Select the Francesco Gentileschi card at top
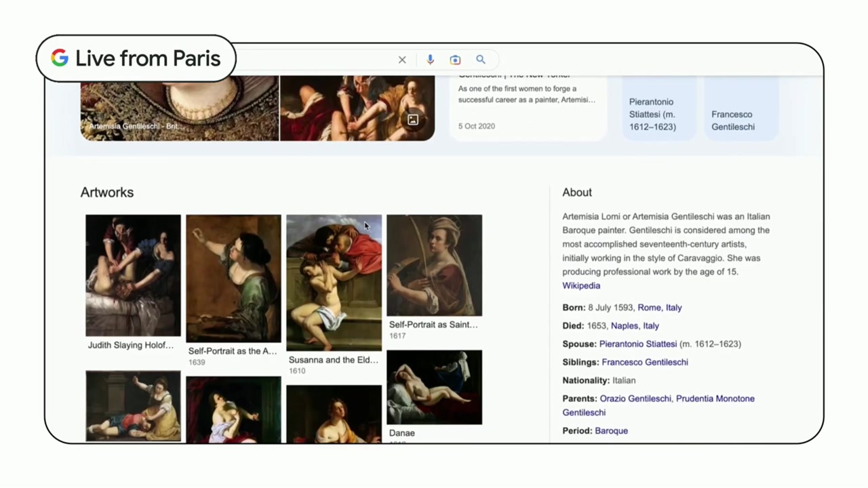Screen dimensions: 868x488 741,108
